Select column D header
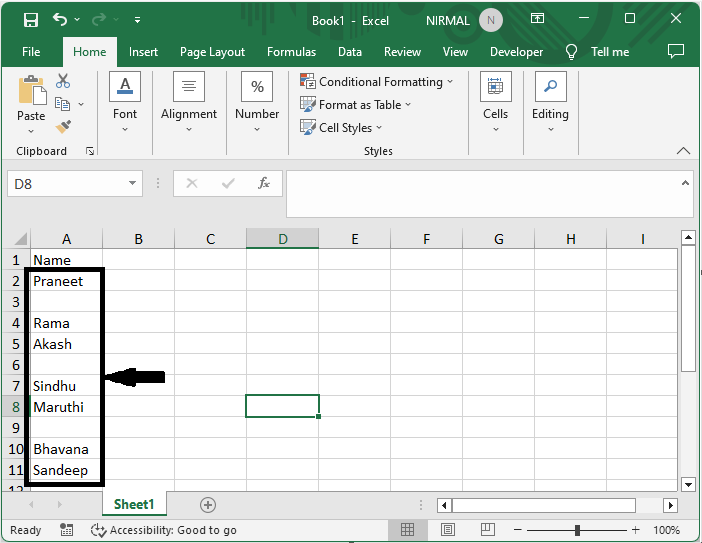 pyautogui.click(x=283, y=239)
